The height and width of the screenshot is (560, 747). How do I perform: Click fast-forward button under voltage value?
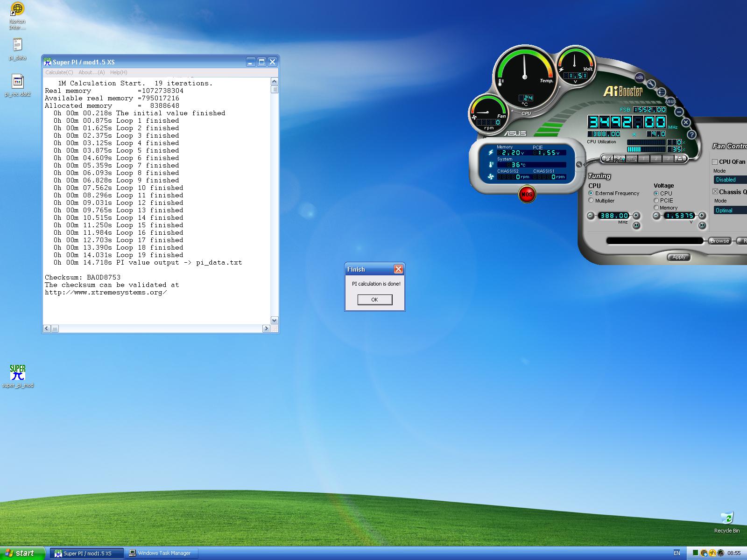(702, 225)
